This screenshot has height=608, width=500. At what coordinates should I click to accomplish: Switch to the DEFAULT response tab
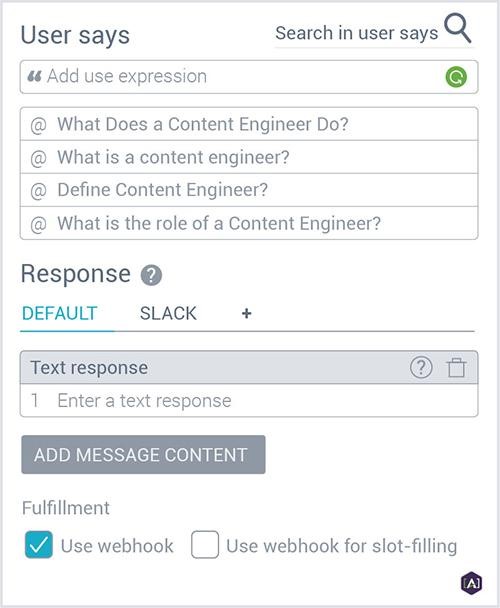click(x=59, y=313)
